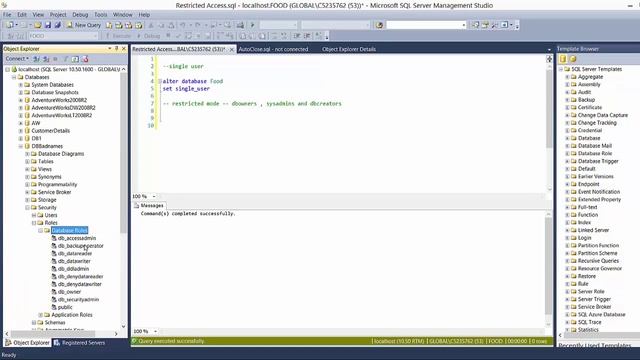This screenshot has width=640, height=360.
Task: Click SQL Server templates icon in Template Browser
Action: point(563,59)
